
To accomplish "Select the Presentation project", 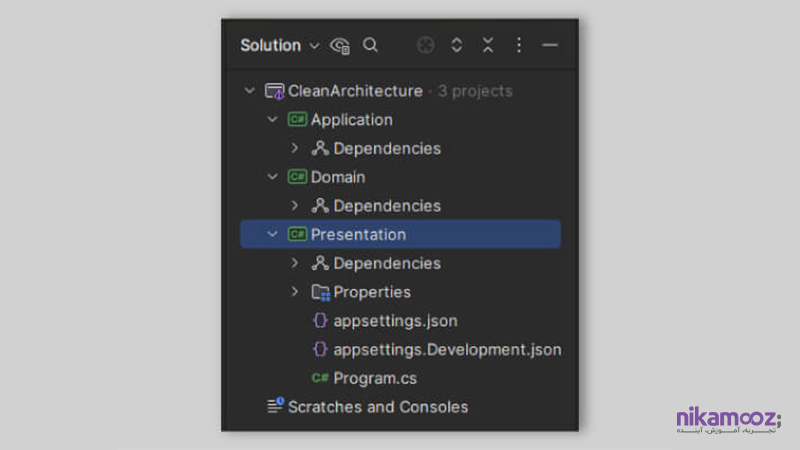I will [x=401, y=234].
